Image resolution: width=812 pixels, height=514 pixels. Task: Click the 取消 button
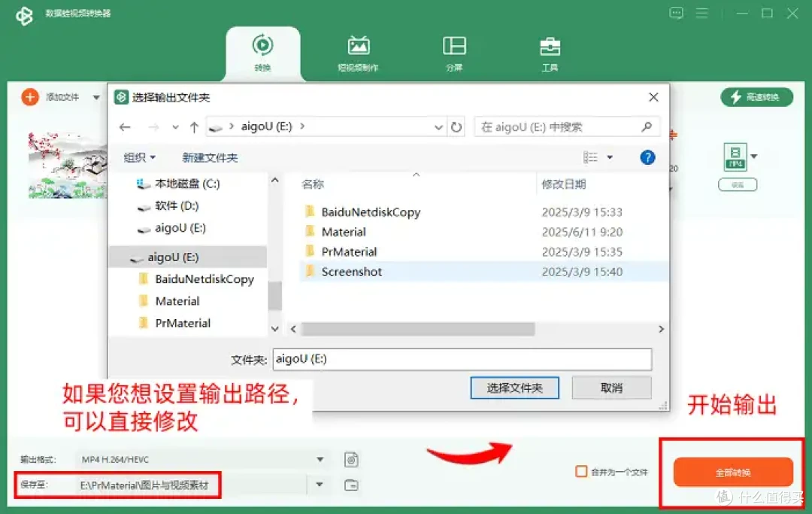click(611, 388)
